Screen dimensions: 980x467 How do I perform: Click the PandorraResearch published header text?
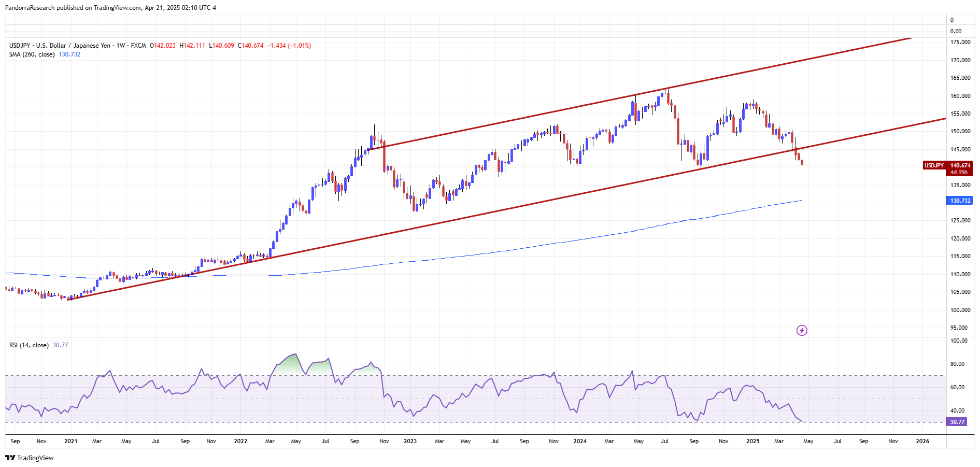pyautogui.click(x=110, y=8)
